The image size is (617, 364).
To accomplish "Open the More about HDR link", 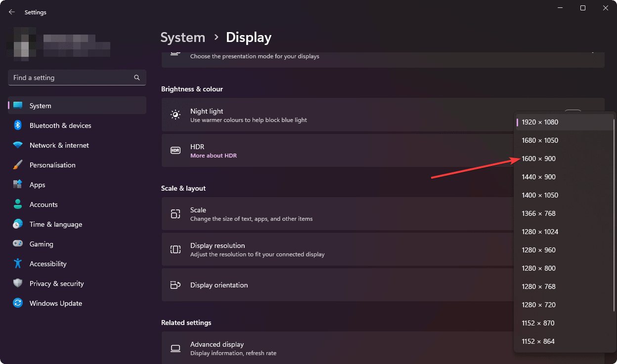I will 214,155.
